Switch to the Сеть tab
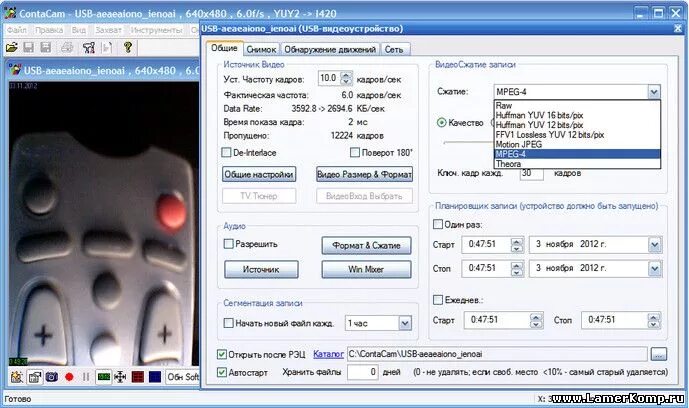This screenshot has width=689, height=408. (x=394, y=50)
